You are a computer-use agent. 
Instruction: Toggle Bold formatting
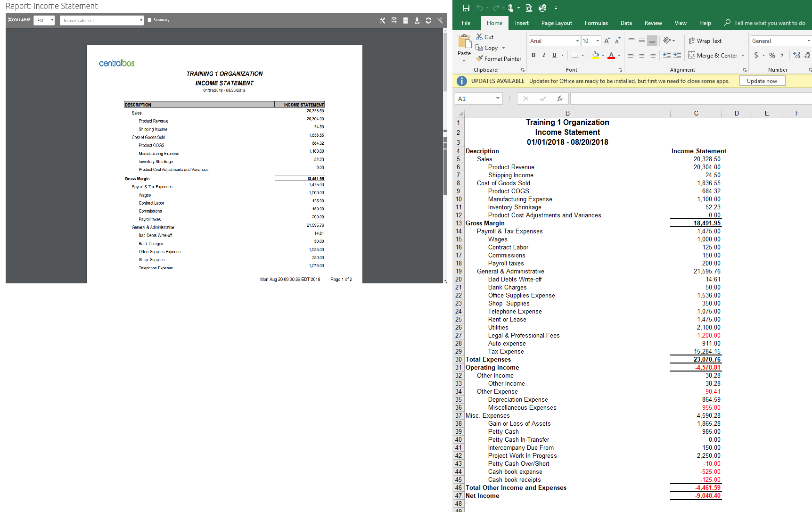click(533, 55)
